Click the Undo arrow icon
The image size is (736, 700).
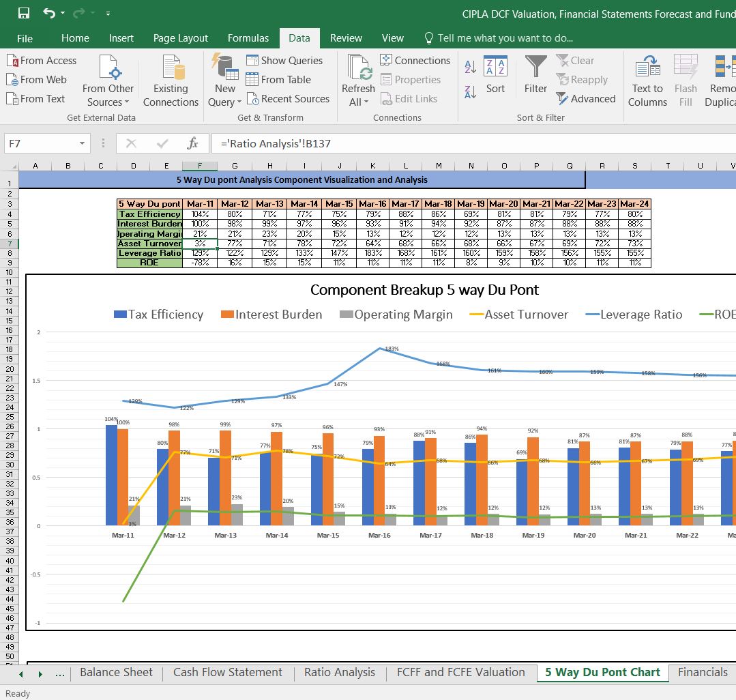click(49, 13)
